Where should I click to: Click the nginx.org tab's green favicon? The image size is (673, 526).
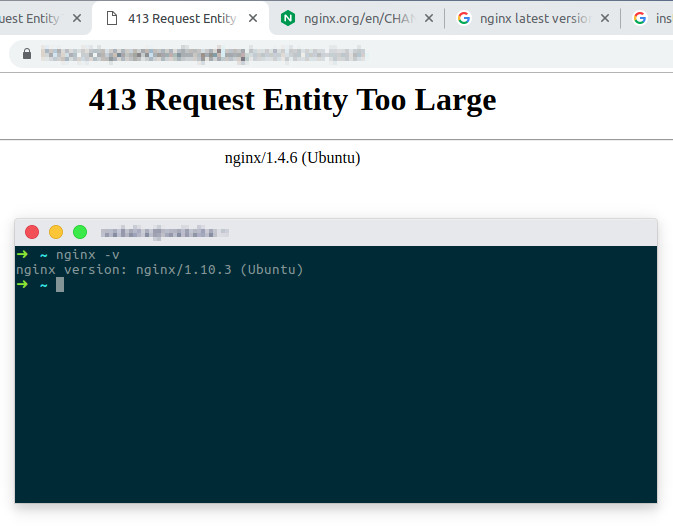(x=288, y=18)
